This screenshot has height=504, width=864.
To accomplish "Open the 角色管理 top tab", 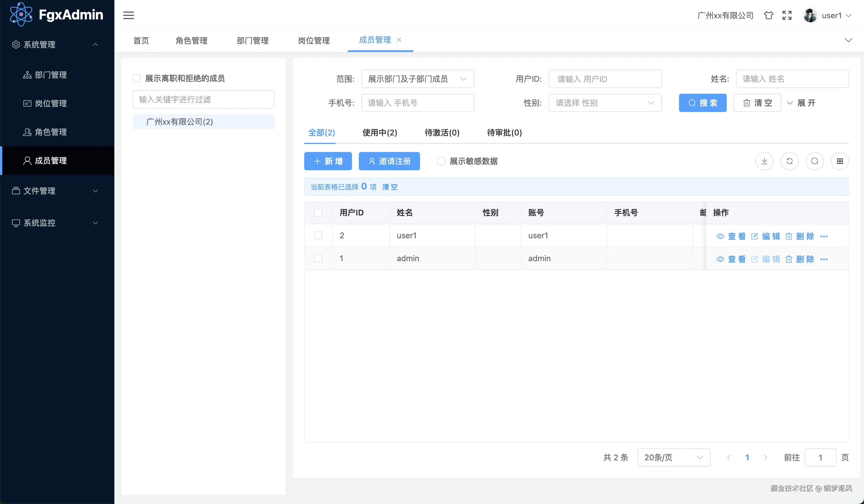I will pos(191,41).
